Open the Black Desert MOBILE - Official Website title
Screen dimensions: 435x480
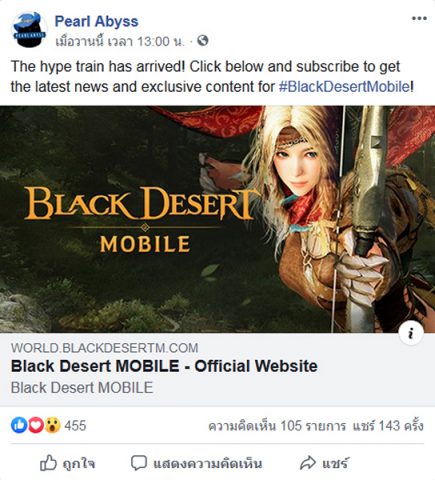click(x=164, y=366)
